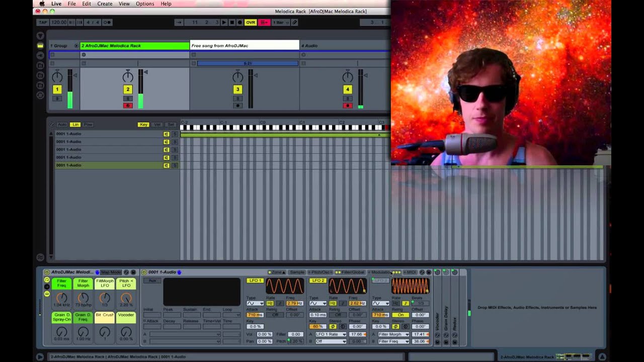This screenshot has width=644, height=362.
Task: Toggle the LFO 3 Retrig On button
Action: coord(400,315)
